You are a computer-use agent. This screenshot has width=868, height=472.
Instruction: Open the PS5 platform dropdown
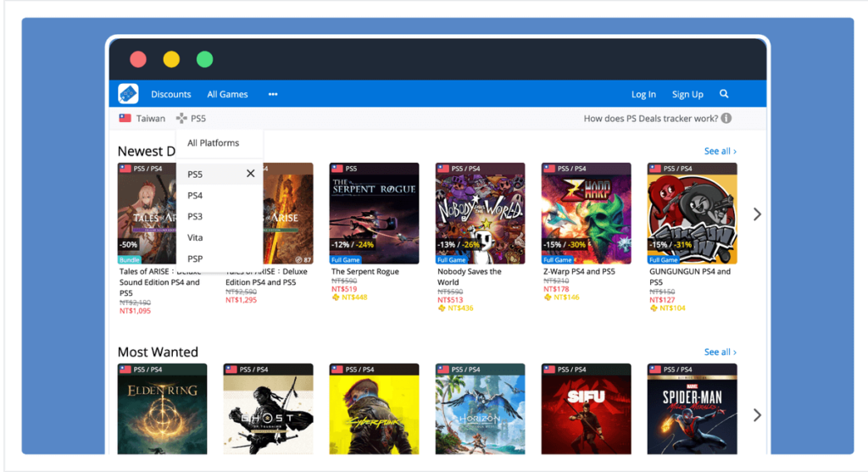(191, 118)
